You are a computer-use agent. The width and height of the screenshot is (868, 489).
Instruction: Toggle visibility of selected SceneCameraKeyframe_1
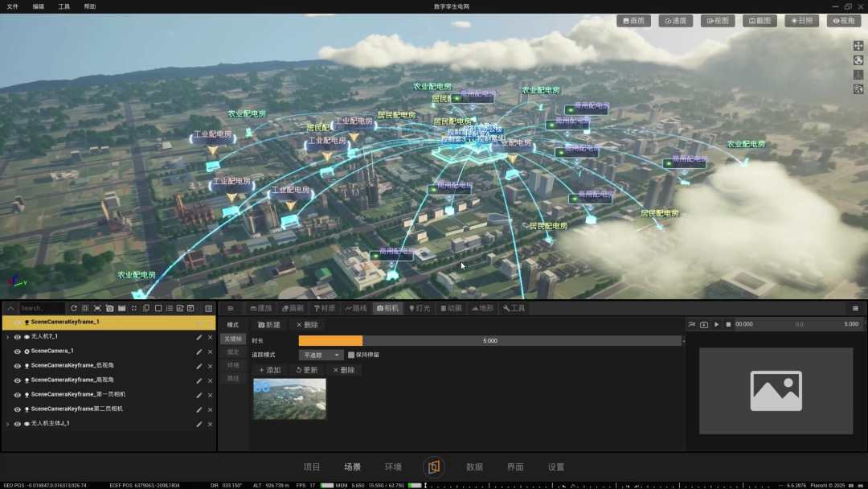pos(17,323)
